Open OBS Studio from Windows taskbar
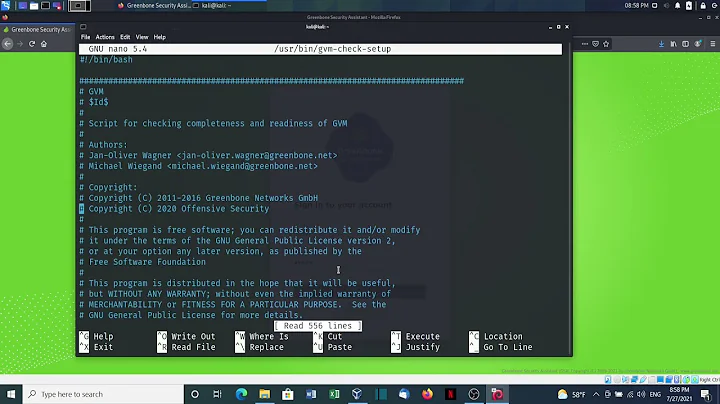The height and width of the screenshot is (404, 720). pyautogui.click(x=474, y=394)
